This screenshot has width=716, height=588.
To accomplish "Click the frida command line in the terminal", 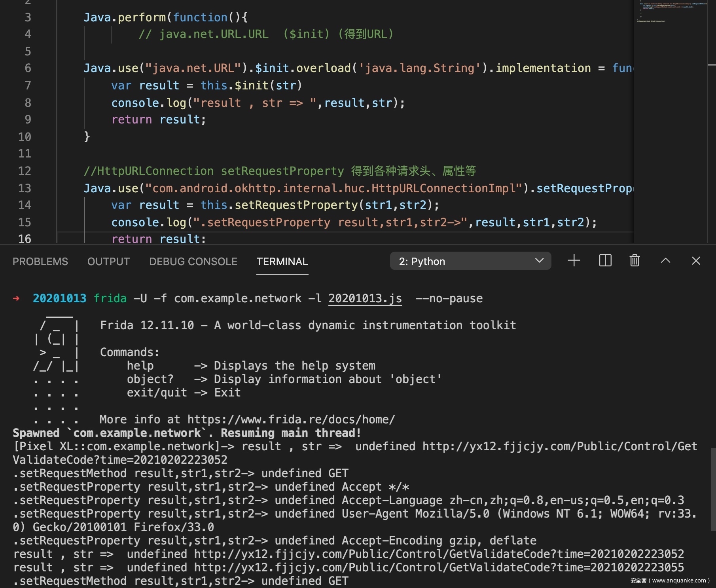I will click(x=257, y=298).
